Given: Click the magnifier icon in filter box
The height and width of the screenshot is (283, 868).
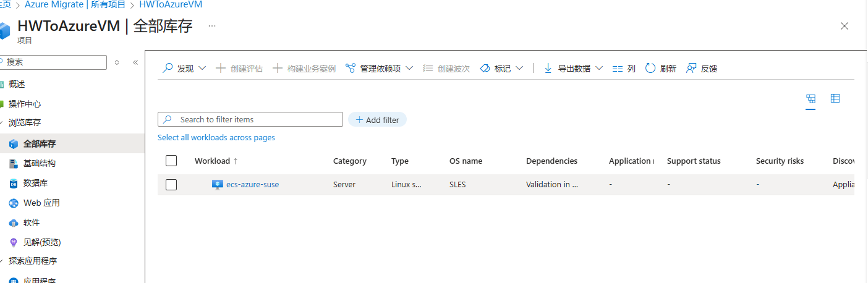Looking at the screenshot, I should coord(167,119).
